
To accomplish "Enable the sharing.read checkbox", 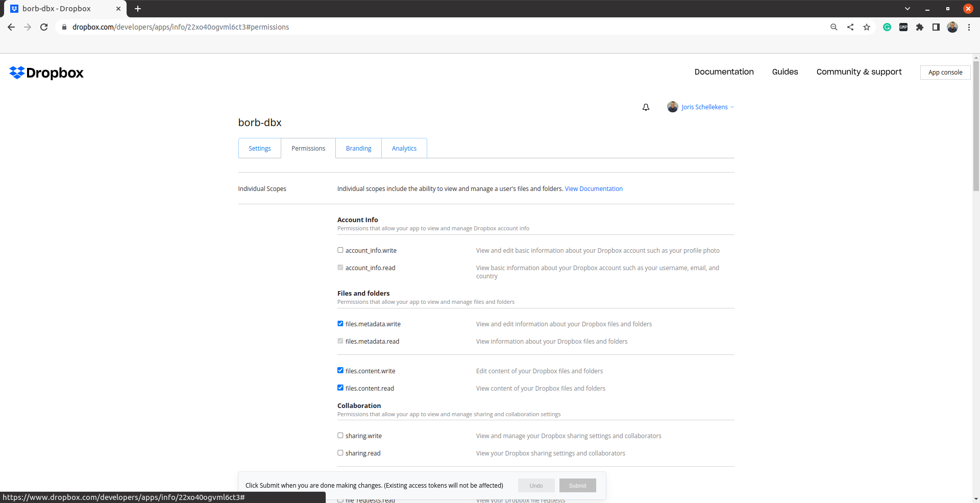I will [x=340, y=453].
